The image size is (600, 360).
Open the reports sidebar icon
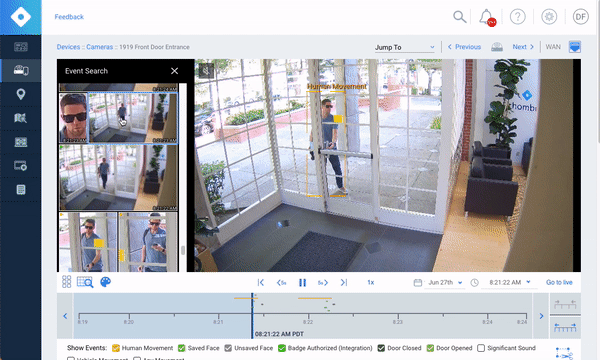tap(21, 189)
